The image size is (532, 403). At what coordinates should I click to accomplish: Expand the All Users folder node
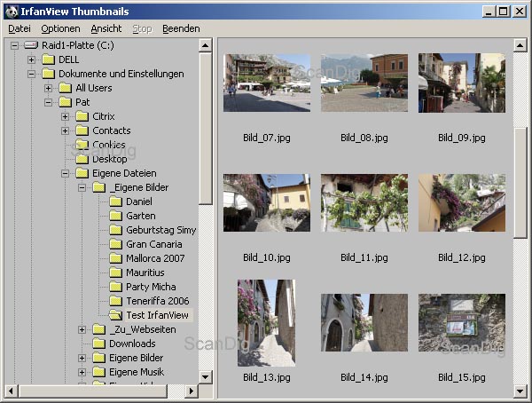(48, 89)
